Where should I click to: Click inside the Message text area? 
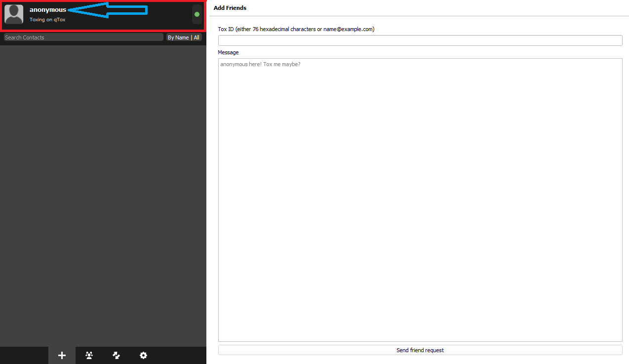pos(420,197)
